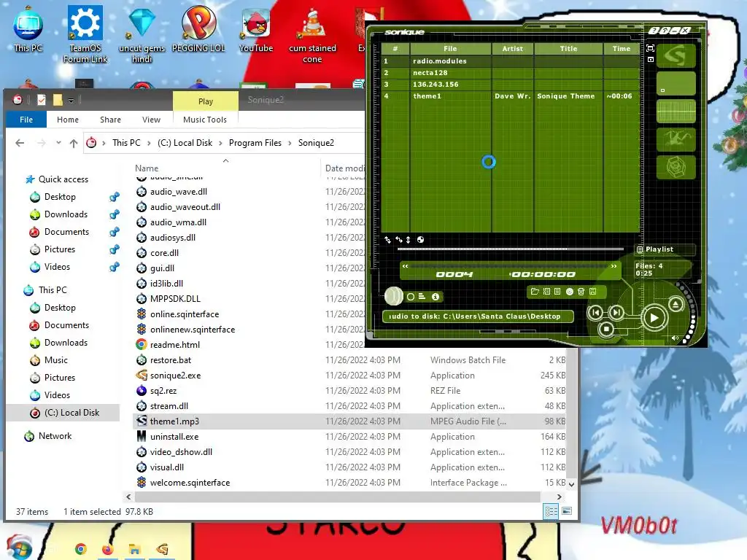Click the Play contextual tab header
The height and width of the screenshot is (560, 747).
205,101
